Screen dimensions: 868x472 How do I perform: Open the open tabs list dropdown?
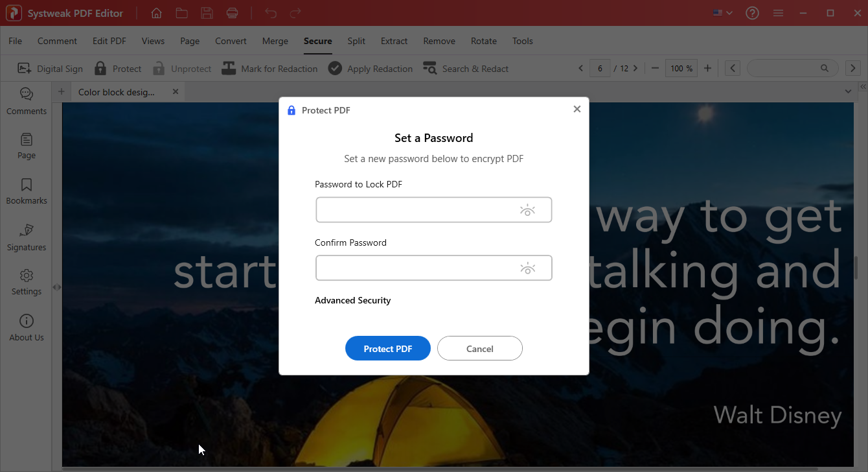point(849,91)
